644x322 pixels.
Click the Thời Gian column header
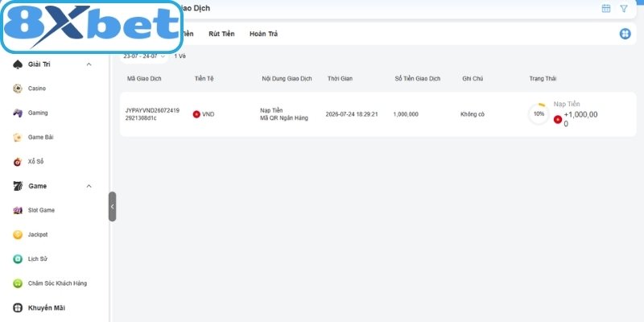pyautogui.click(x=340, y=78)
